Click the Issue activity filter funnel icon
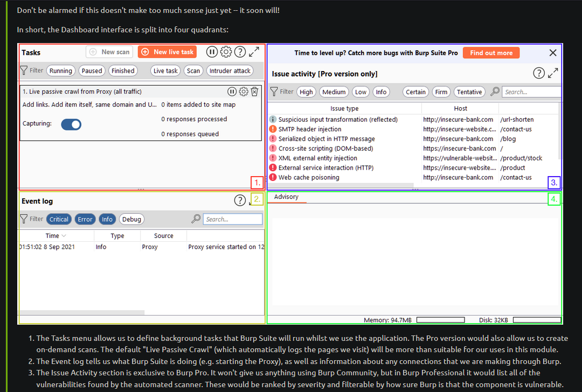582x392 pixels. coord(274,92)
